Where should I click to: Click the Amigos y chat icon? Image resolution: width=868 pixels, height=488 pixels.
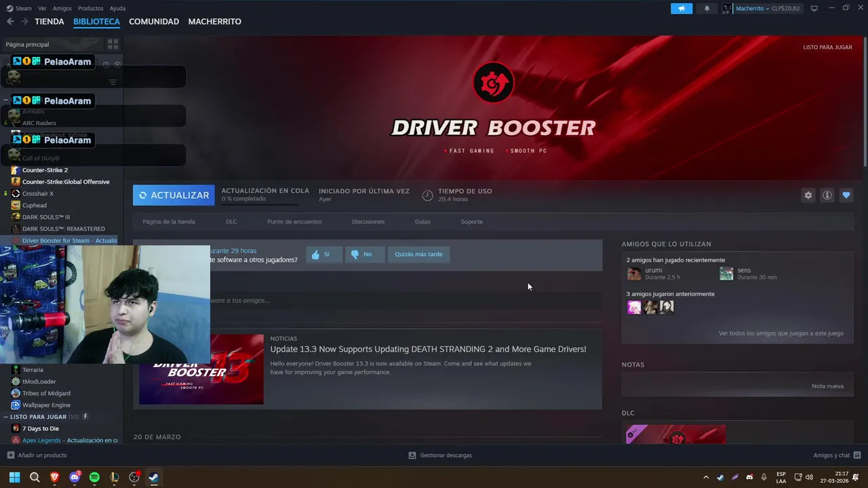[x=857, y=455]
